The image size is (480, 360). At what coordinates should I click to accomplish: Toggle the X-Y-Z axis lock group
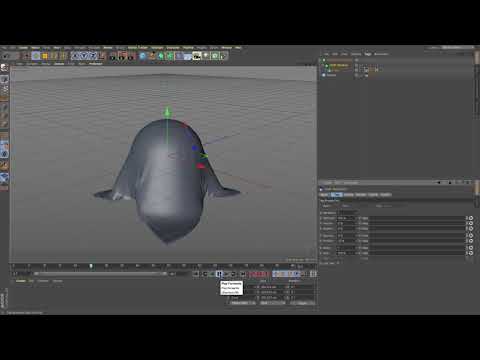(x=84, y=56)
